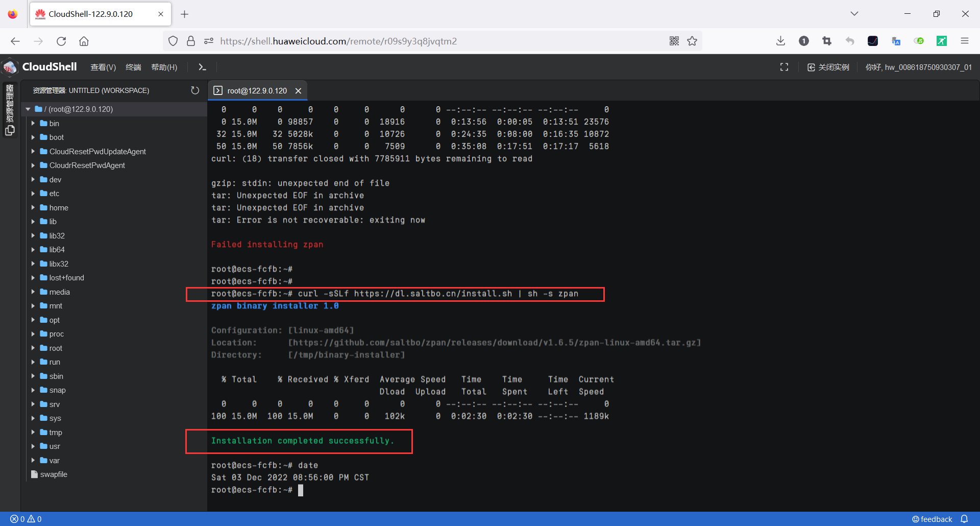Reload the page with refresh icon
This screenshot has width=980, height=526.
pos(61,41)
